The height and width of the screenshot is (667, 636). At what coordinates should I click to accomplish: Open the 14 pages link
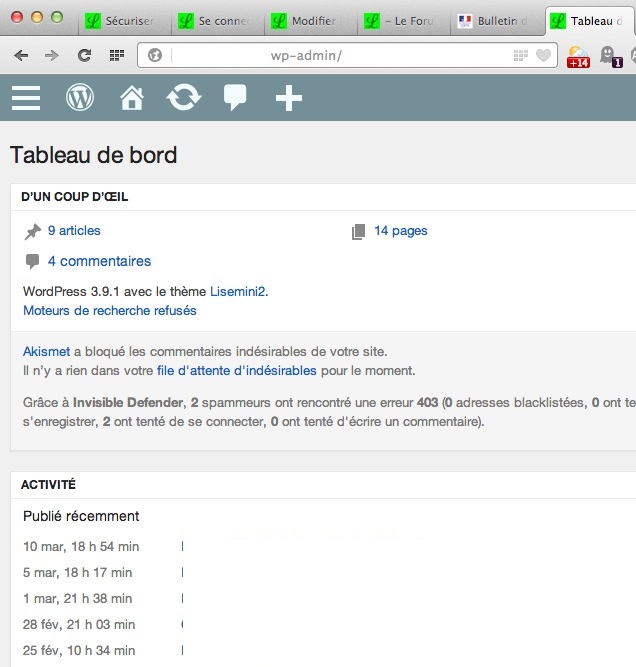(x=400, y=231)
